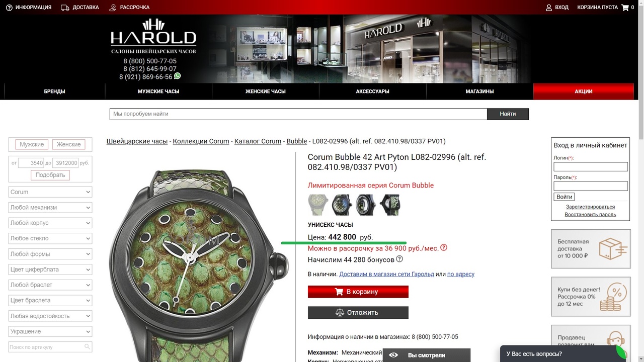Click question mark icon beside bonuses
The image size is (644, 362).
pyautogui.click(x=399, y=259)
